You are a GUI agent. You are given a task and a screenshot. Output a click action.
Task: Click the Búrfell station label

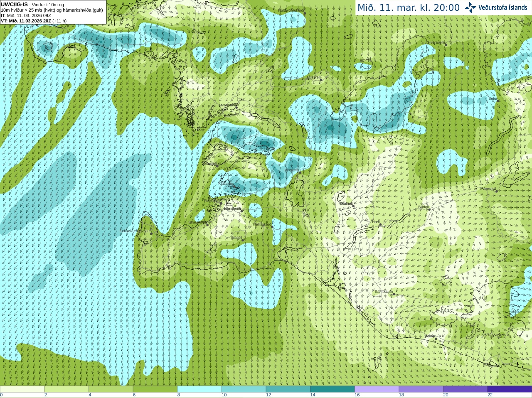[x=424, y=206]
